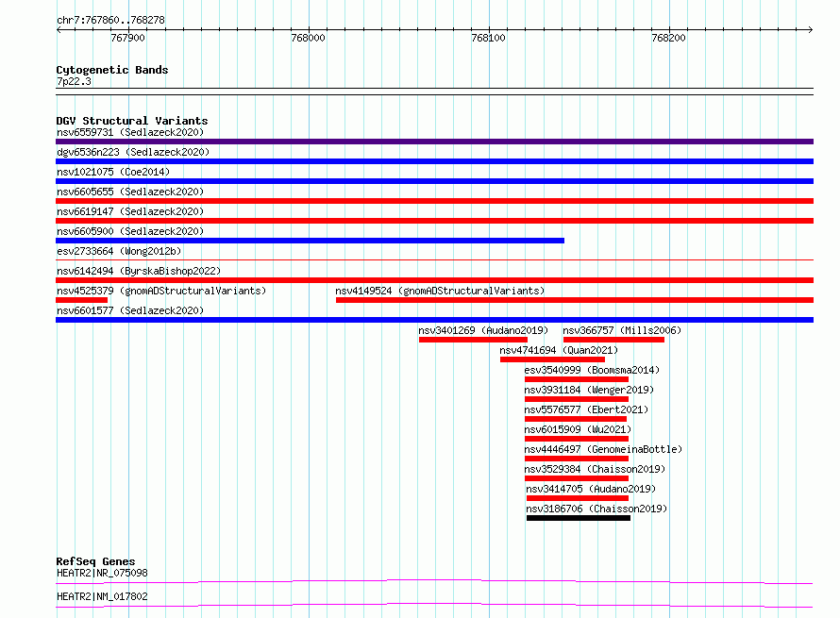
Task: Click nsv3931184 (Wenger2019) label
Action: (589, 390)
